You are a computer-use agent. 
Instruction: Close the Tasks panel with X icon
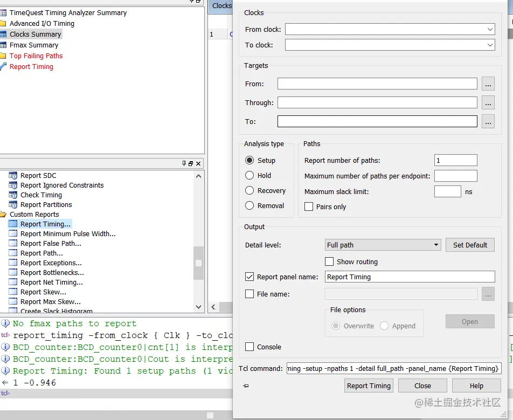pyautogui.click(x=198, y=163)
